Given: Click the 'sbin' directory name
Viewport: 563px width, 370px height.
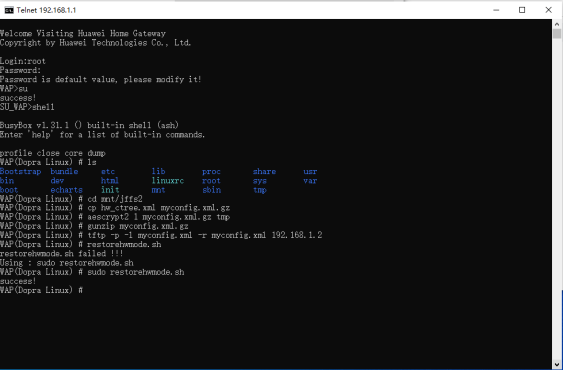Looking at the screenshot, I should [211, 190].
